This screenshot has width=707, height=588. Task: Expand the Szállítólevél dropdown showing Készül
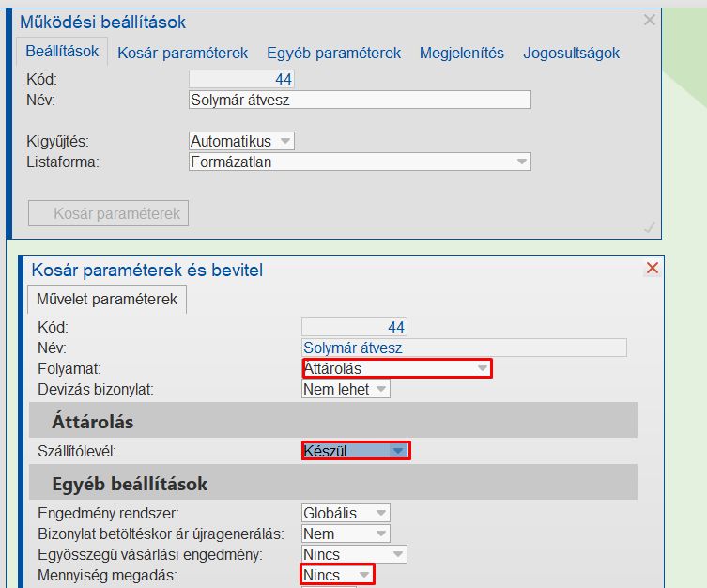399,451
